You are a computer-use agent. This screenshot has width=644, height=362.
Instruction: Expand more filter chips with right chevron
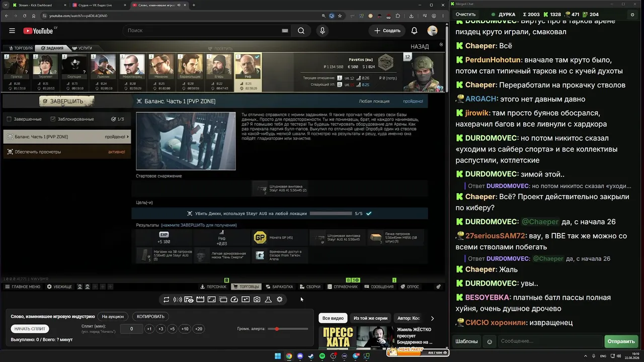tap(432, 318)
